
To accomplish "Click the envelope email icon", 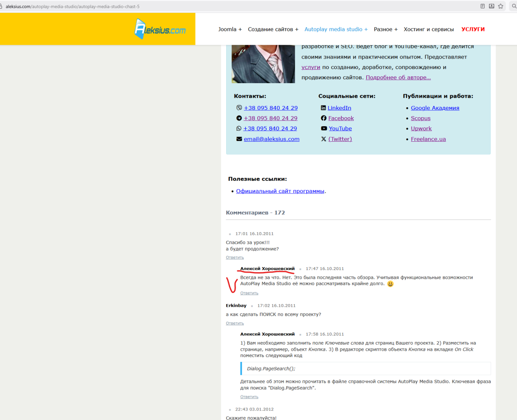I will click(x=239, y=139).
